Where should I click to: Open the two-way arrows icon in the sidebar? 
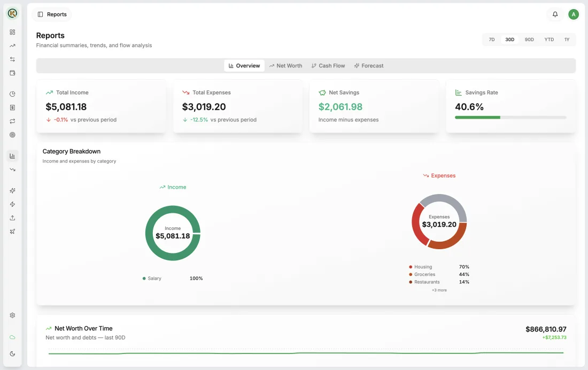tap(12, 59)
